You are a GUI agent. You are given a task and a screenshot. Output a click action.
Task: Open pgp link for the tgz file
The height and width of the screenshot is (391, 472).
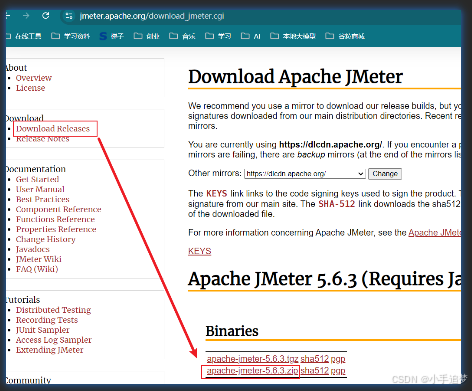pyautogui.click(x=338, y=359)
